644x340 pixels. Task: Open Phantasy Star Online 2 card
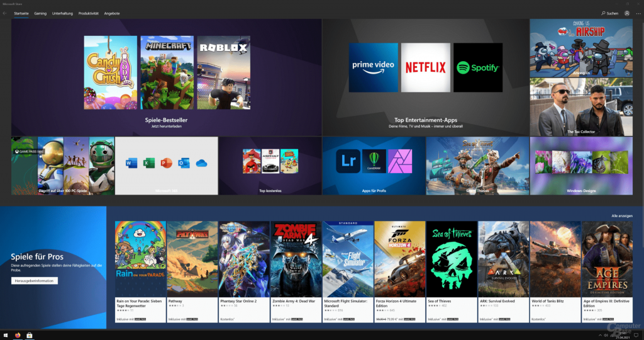244,272
